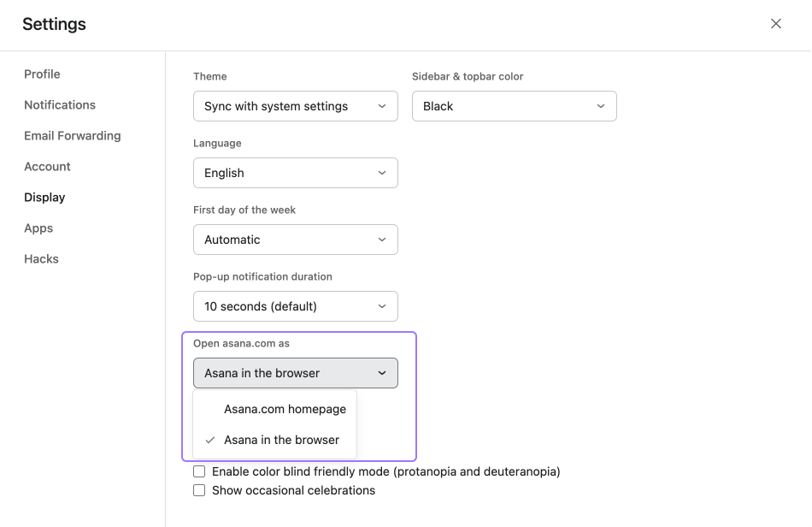
Task: Switch to the Hacks tab
Action: click(x=41, y=259)
